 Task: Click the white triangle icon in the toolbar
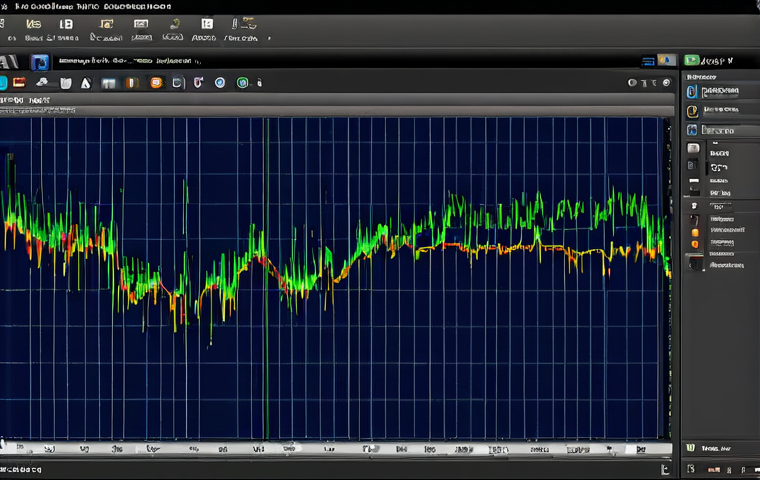(86, 83)
